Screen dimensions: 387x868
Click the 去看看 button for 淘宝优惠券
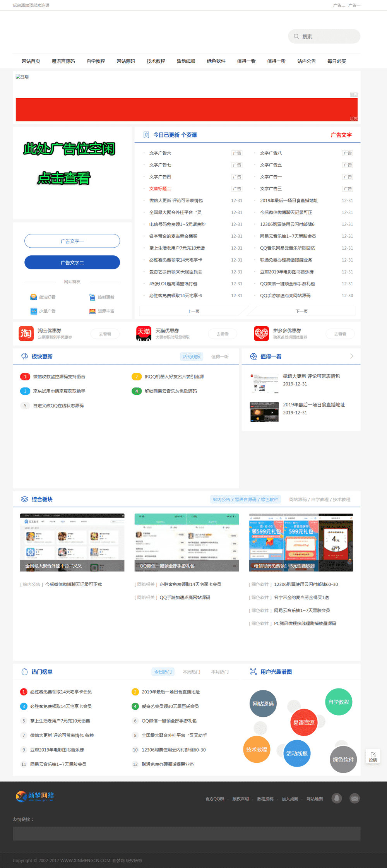tap(105, 334)
